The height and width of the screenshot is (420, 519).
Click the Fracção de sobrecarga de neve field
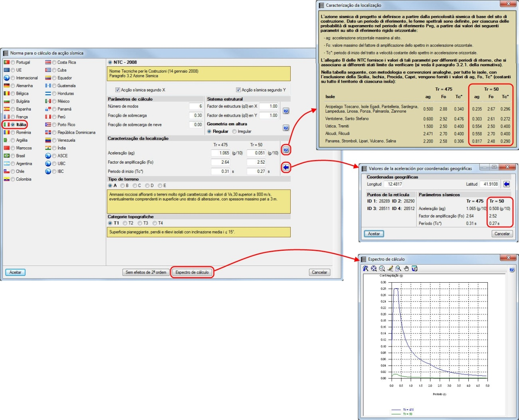(196, 125)
